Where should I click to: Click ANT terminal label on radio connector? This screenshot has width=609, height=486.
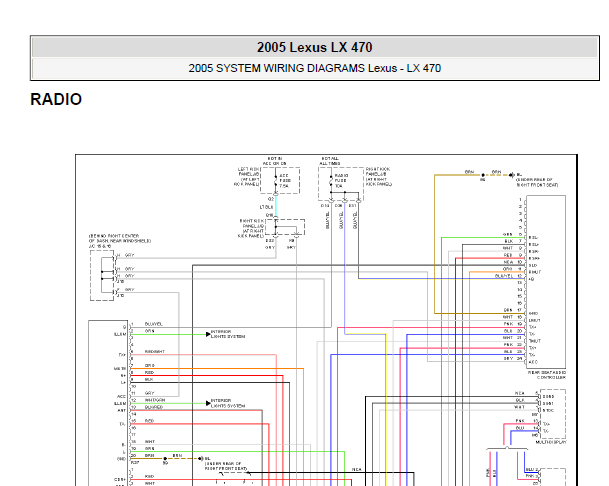click(x=122, y=410)
